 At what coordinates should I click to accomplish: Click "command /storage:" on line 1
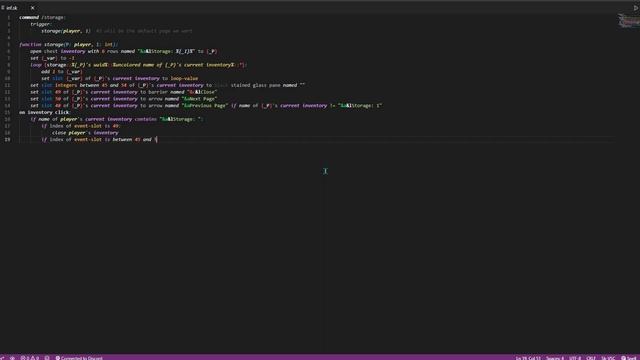coord(42,18)
